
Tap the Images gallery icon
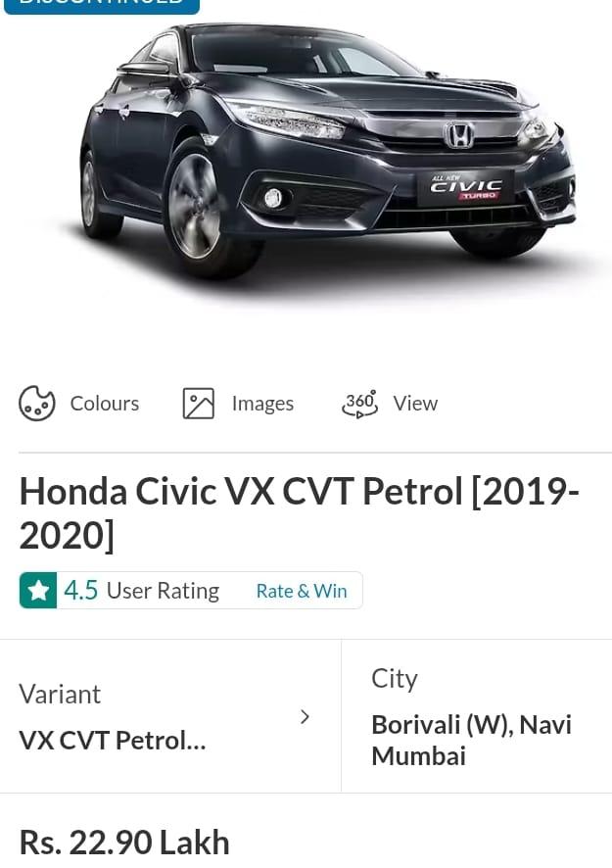coord(198,403)
